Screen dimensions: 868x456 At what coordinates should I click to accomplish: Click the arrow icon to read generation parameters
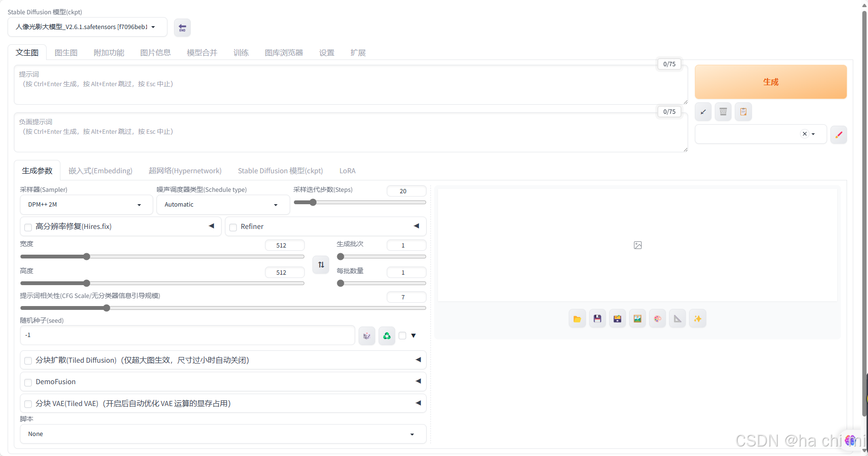703,112
